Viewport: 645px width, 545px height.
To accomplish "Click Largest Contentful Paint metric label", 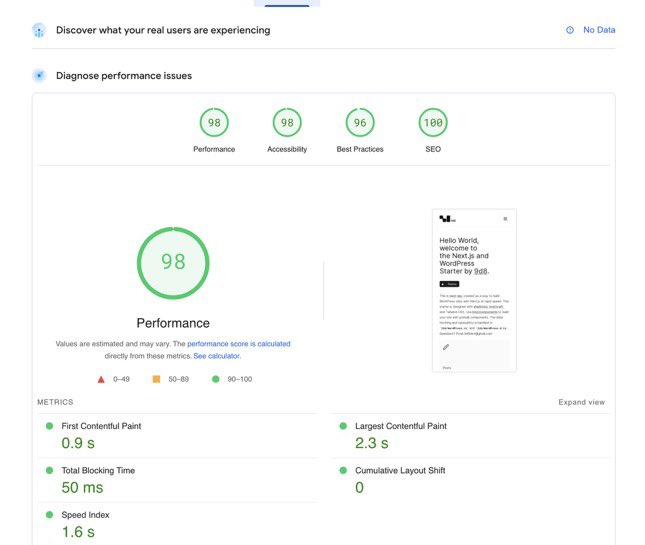I will [x=401, y=426].
